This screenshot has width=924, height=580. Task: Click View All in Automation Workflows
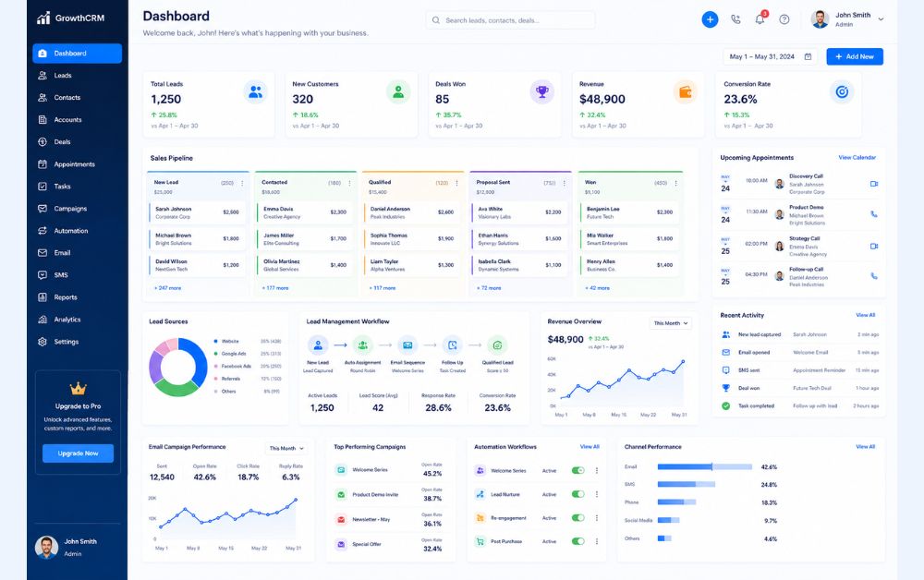click(590, 447)
